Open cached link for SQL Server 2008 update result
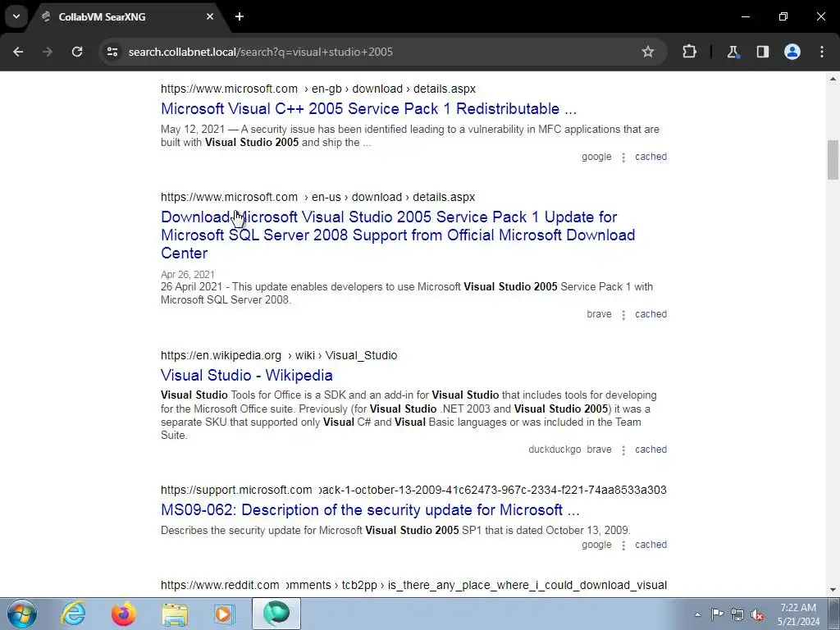 pos(651,314)
